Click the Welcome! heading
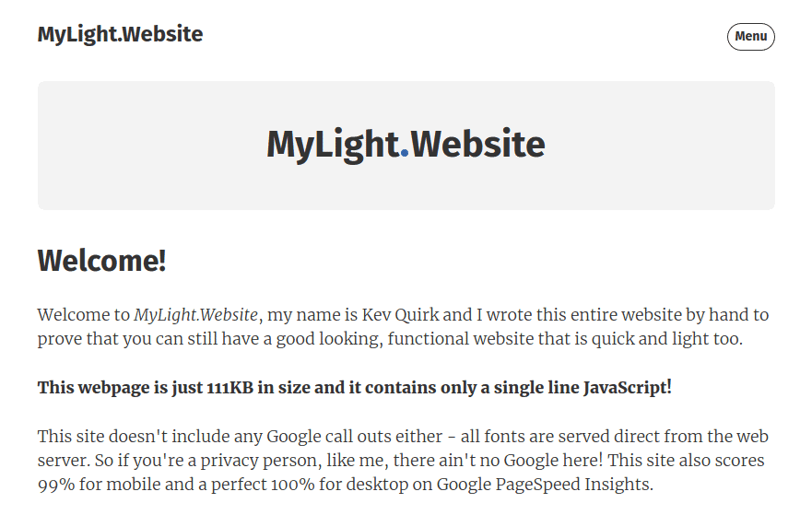This screenshot has width=812, height=515. [x=101, y=261]
